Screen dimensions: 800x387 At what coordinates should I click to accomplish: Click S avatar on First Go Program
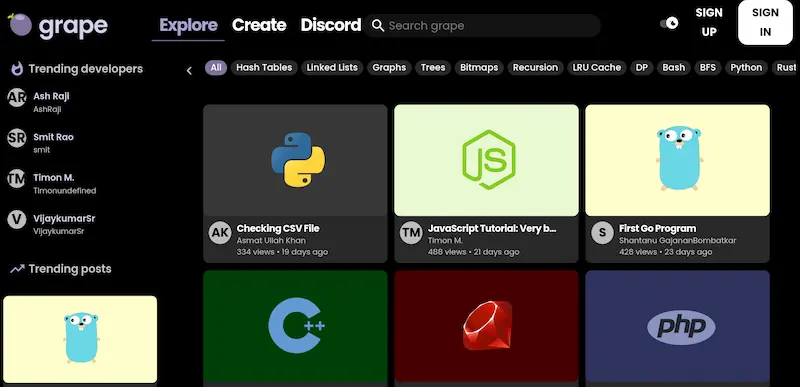pyautogui.click(x=602, y=233)
